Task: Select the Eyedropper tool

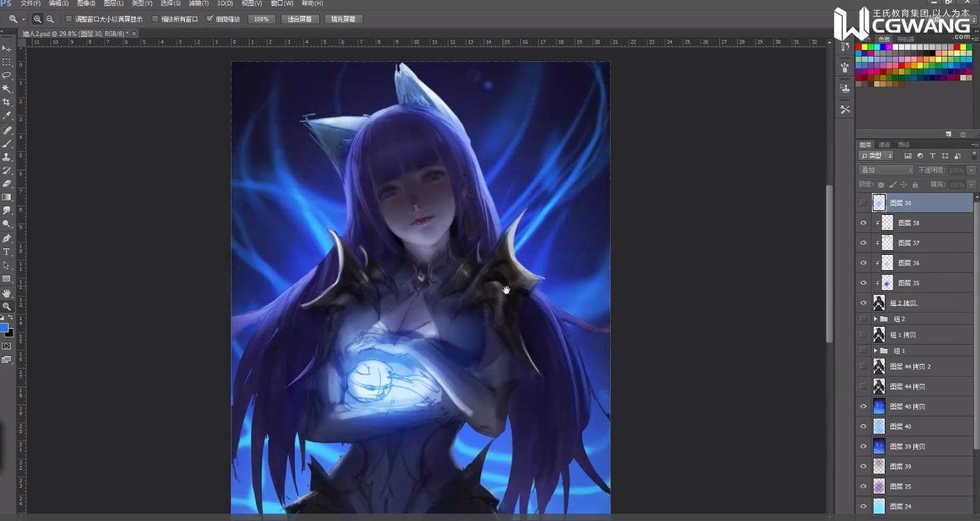Action: (7, 116)
